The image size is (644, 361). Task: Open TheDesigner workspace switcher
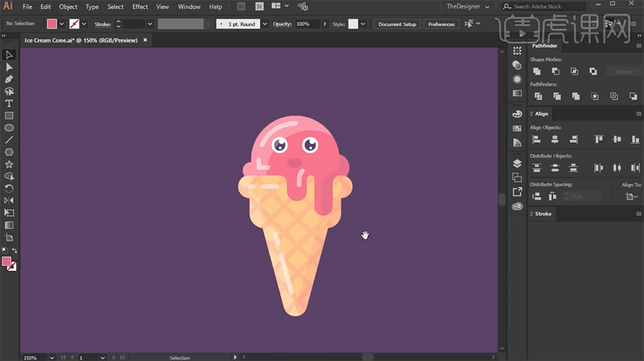pos(467,7)
